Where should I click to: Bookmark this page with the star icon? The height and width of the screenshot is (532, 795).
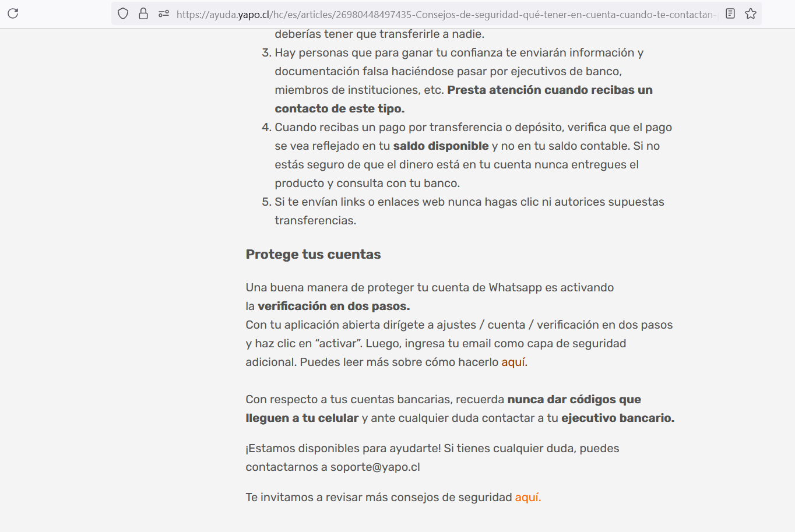(x=751, y=13)
